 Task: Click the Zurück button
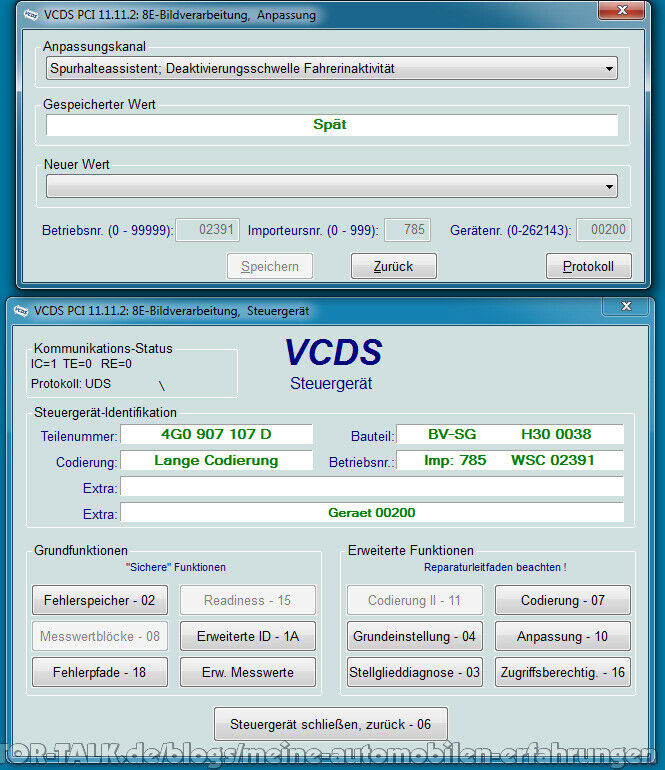(x=394, y=266)
